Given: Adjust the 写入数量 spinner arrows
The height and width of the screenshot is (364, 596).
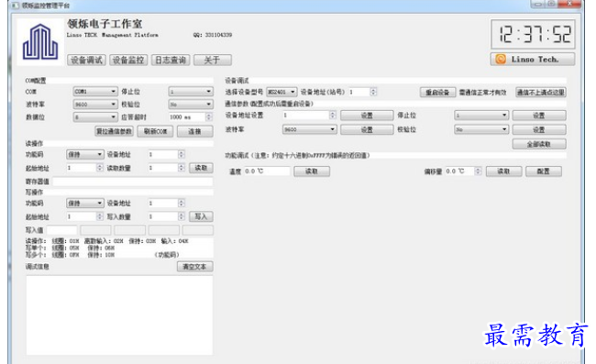Looking at the screenshot, I should pyautogui.click(x=182, y=216).
